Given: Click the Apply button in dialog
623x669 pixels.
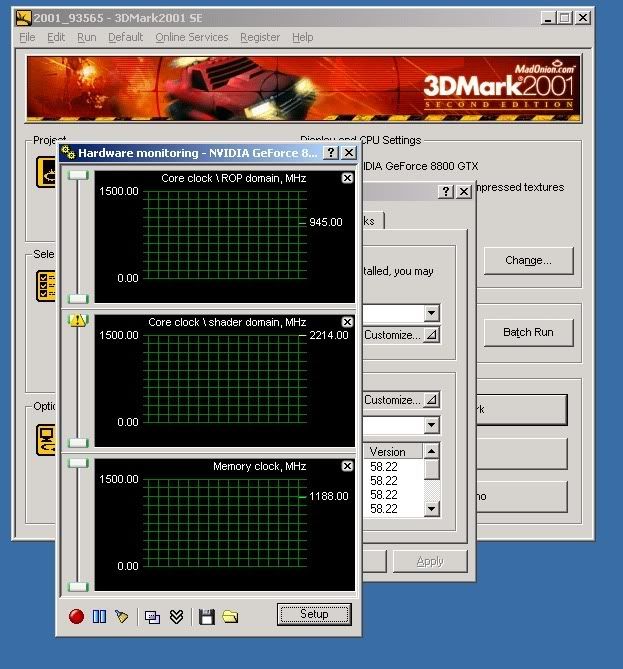Looking at the screenshot, I should 430,561.
